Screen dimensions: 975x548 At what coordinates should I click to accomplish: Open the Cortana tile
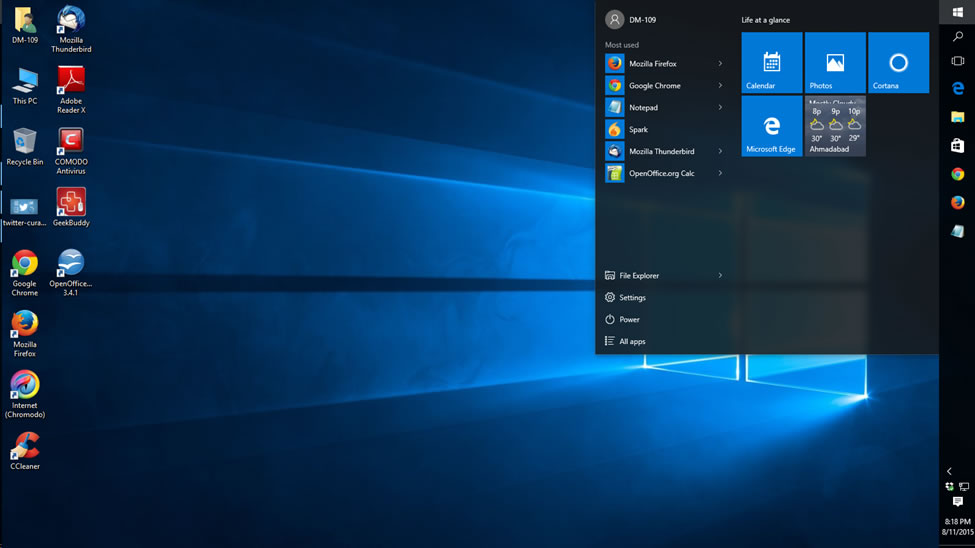point(899,63)
